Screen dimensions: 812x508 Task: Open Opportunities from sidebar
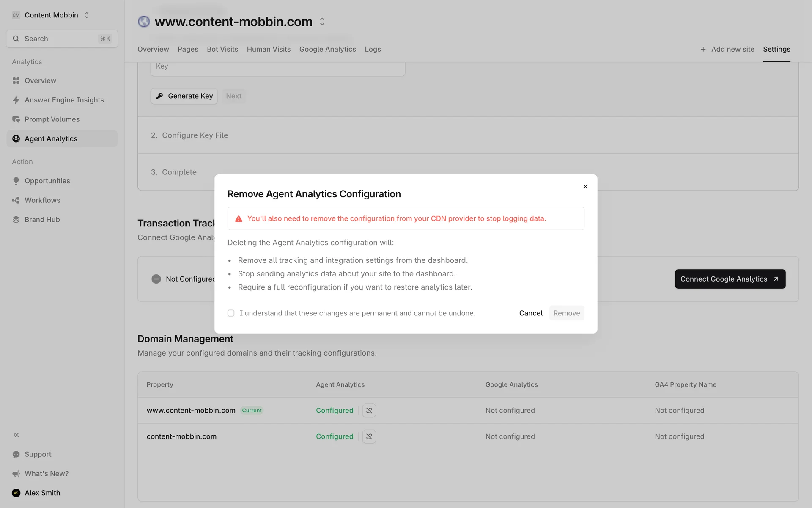tap(47, 181)
